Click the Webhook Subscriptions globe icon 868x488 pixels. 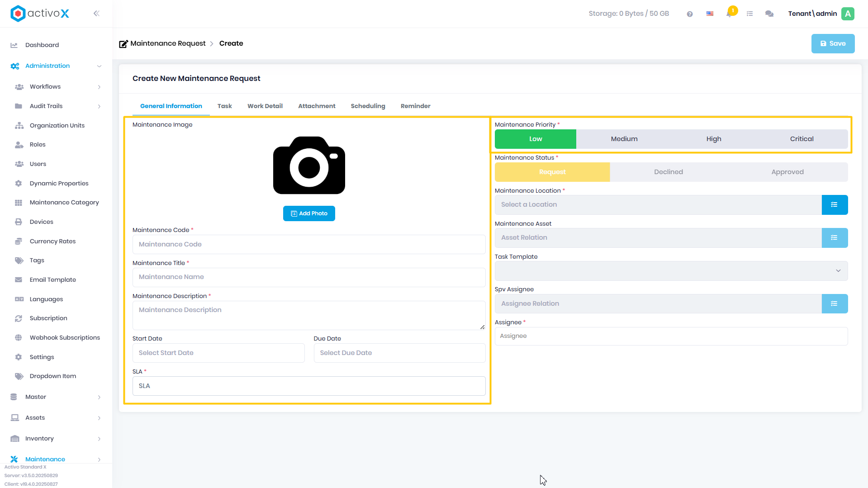(19, 338)
